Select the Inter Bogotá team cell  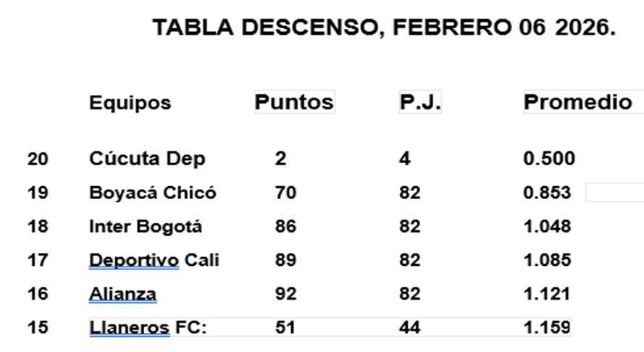(146, 226)
